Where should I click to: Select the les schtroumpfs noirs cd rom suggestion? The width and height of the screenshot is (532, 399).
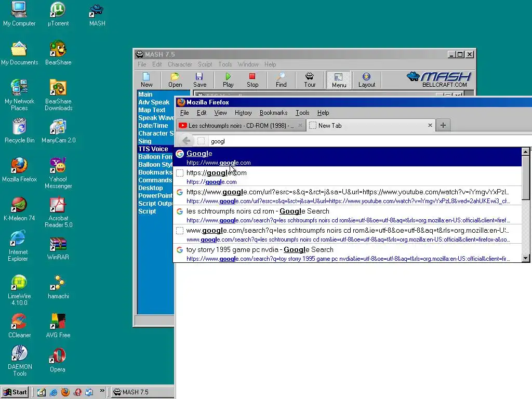coord(347,215)
